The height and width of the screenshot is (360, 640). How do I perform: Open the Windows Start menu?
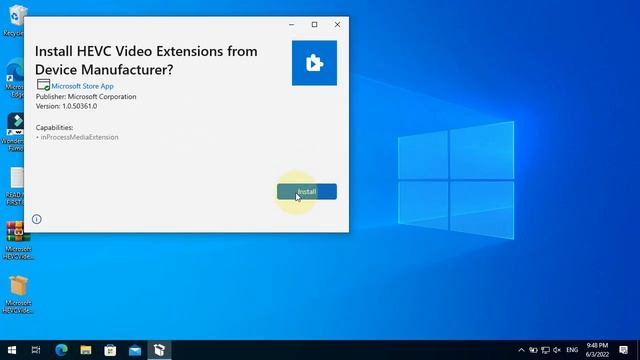(12, 350)
